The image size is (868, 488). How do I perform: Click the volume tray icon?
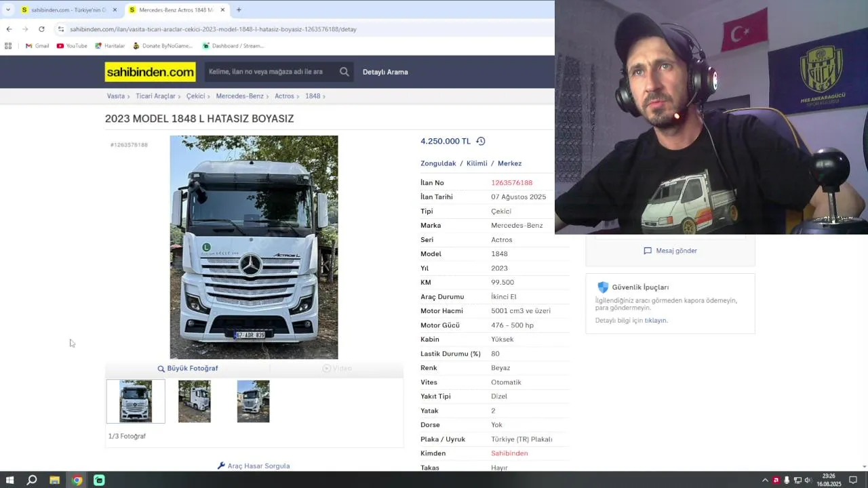coord(808,480)
